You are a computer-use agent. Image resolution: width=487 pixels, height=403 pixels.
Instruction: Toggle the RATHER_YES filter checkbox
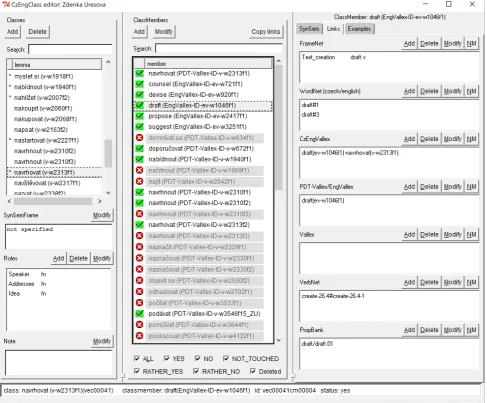click(137, 371)
